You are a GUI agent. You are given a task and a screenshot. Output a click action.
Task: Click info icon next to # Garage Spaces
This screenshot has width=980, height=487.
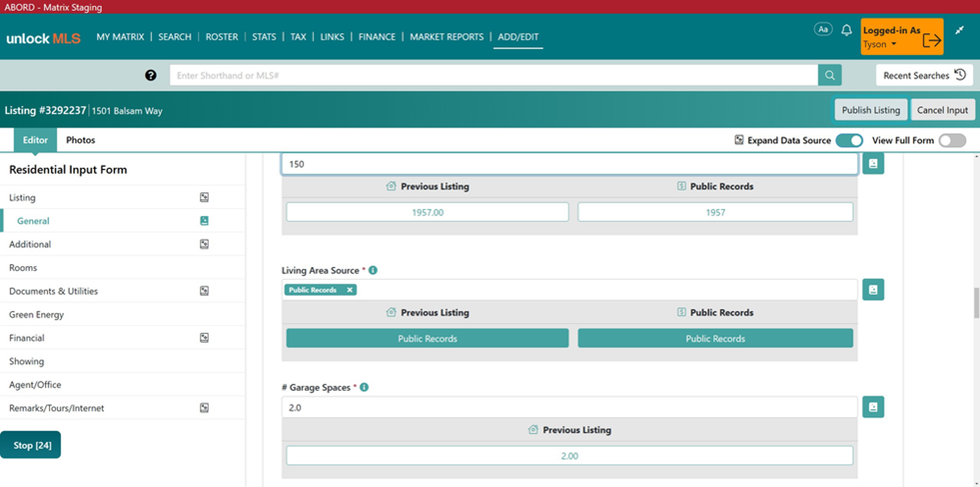[x=365, y=387]
